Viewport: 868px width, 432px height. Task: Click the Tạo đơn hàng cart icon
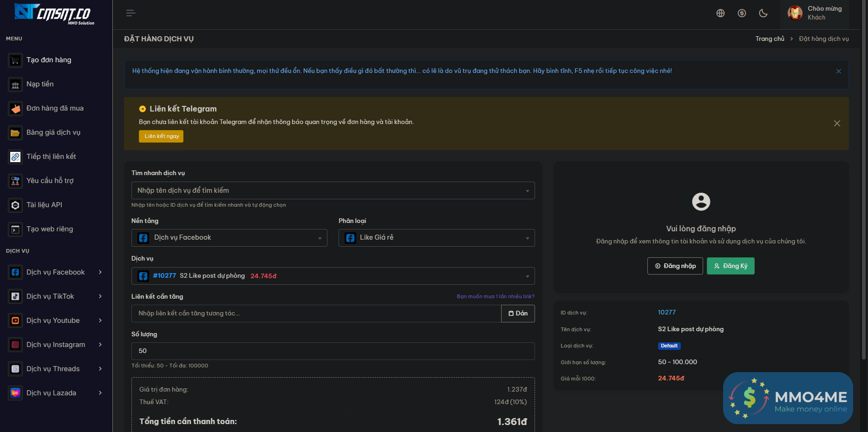[15, 60]
